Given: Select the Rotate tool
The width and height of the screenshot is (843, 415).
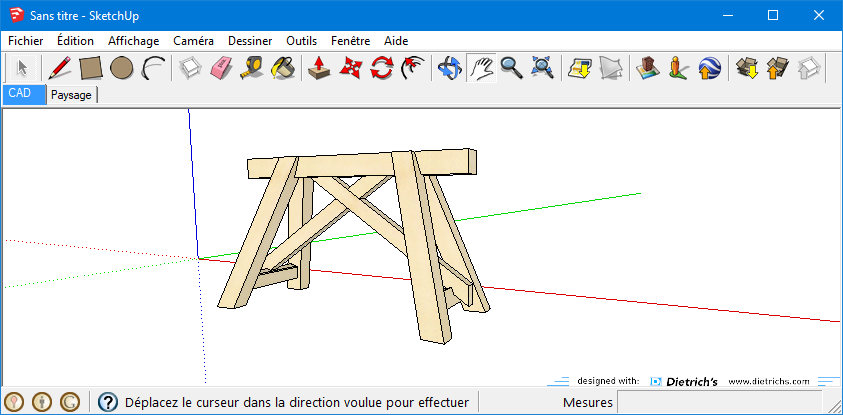Looking at the screenshot, I should coord(382,68).
